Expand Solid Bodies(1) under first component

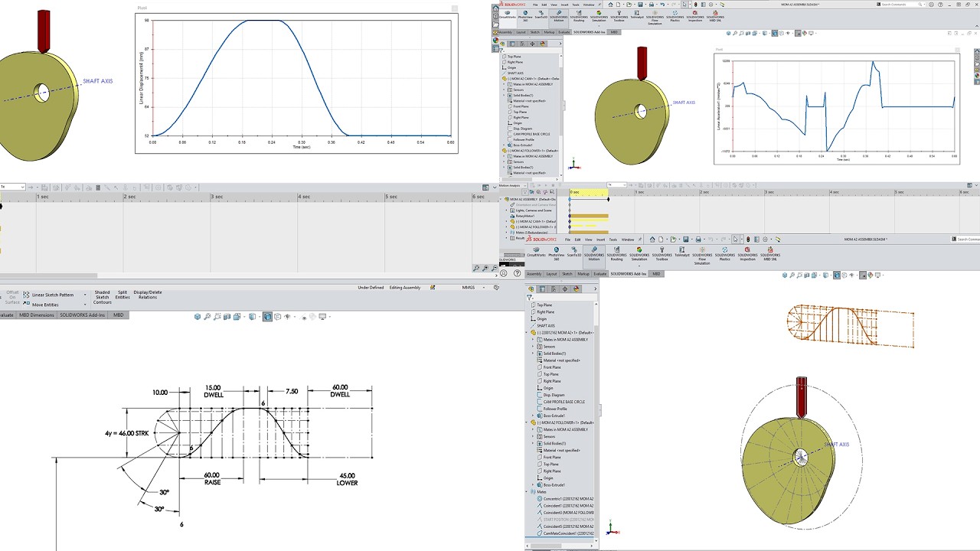coord(532,354)
